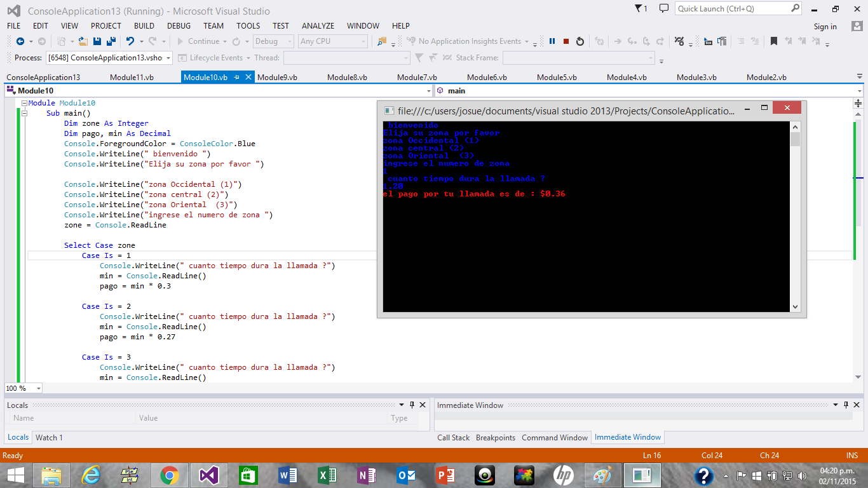This screenshot has height=488, width=868.
Task: Click the console window vertical scrollbar
Action: pos(795,216)
